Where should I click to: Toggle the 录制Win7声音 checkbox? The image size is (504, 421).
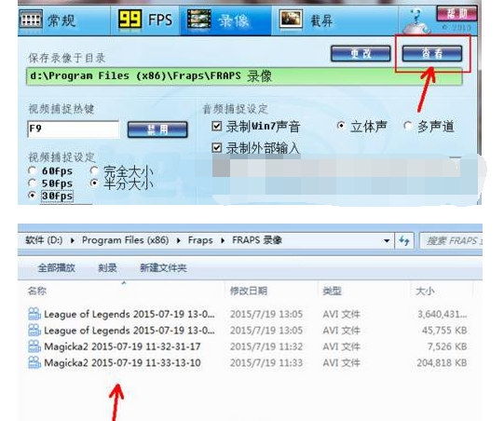pos(217,126)
